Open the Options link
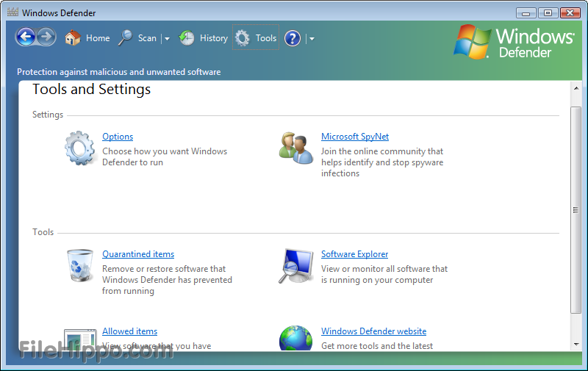Screen dimensions: 588x371 [x=118, y=137]
